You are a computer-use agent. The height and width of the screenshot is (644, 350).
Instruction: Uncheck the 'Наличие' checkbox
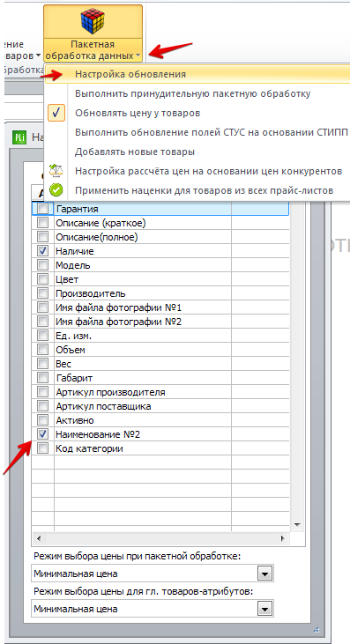pos(42,251)
